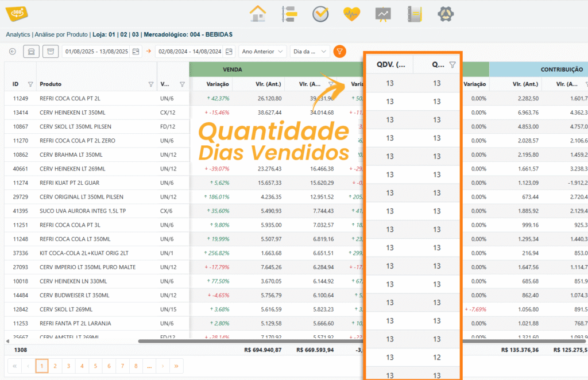This screenshot has height=380, width=588.
Task: Jump to last page double arrow
Action: (x=176, y=366)
